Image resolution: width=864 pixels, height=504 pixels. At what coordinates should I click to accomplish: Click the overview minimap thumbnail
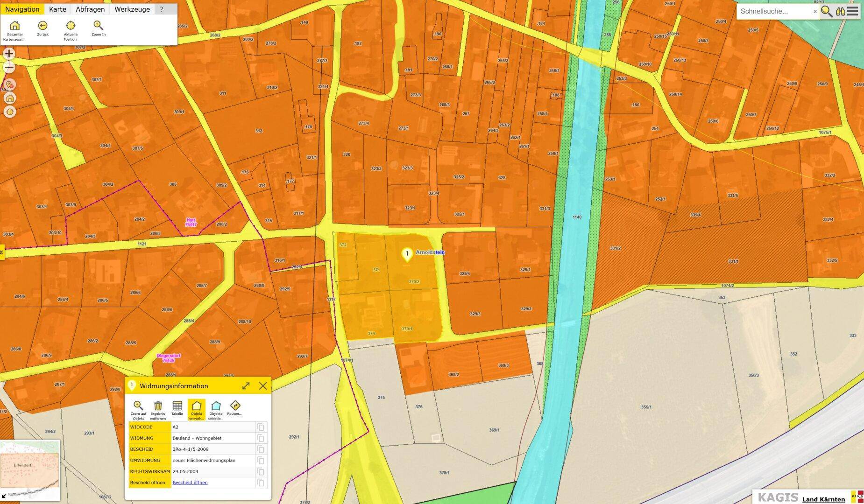30,470
